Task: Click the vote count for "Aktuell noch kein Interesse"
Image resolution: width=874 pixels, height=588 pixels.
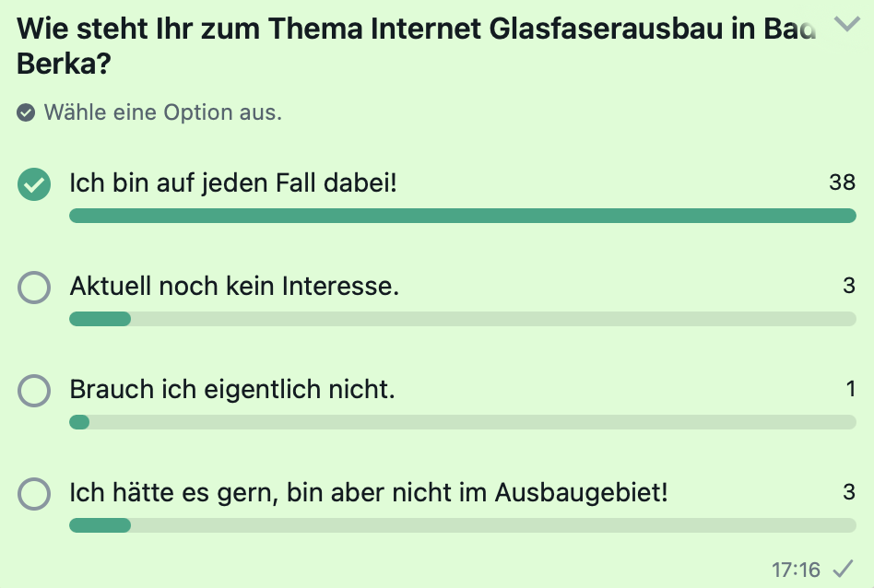Action: (x=849, y=286)
